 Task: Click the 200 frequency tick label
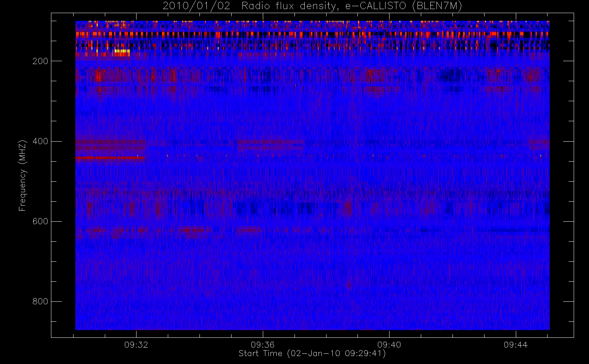click(x=40, y=61)
